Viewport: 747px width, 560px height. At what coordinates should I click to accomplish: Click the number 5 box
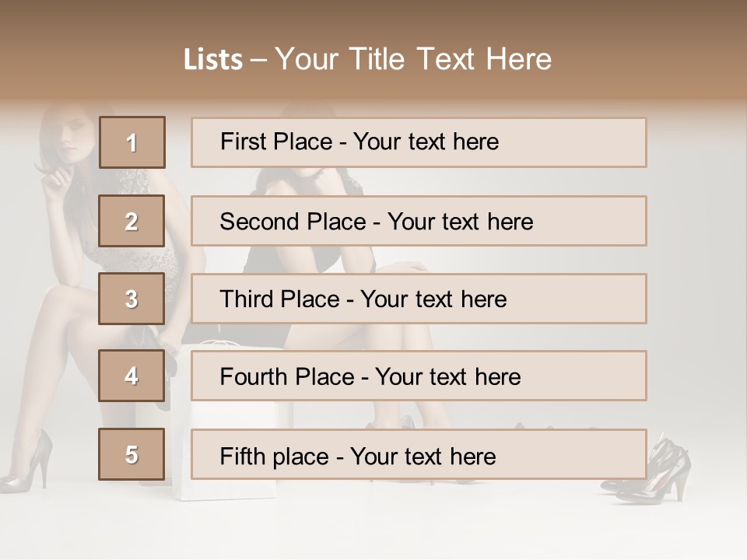132,454
